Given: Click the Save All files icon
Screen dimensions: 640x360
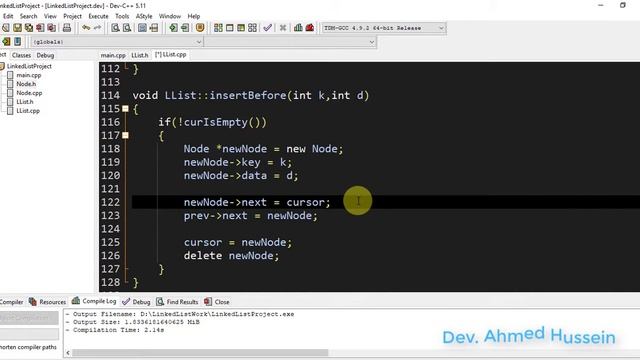Looking at the screenshot, I should point(29,28).
